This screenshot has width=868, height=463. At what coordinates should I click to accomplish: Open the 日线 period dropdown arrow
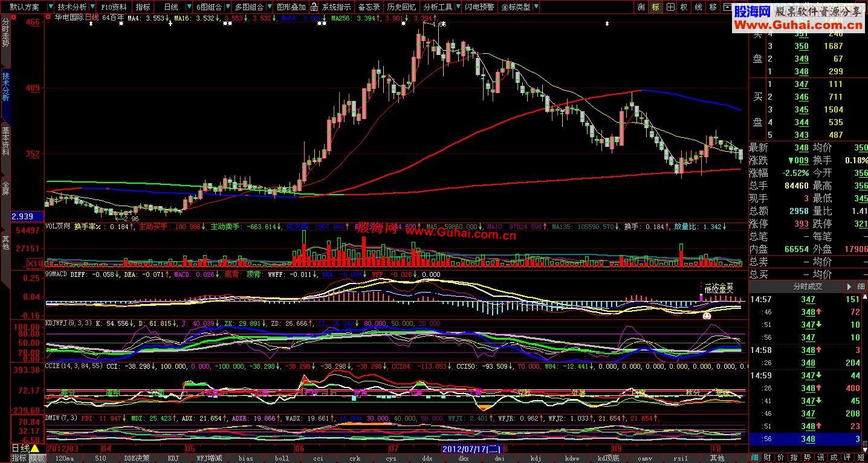point(189,7)
